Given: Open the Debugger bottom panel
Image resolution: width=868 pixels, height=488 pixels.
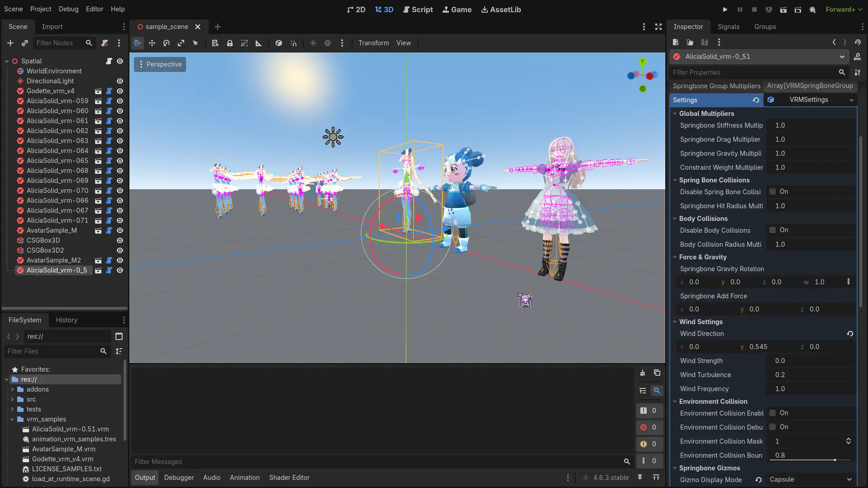Looking at the screenshot, I should click(179, 478).
